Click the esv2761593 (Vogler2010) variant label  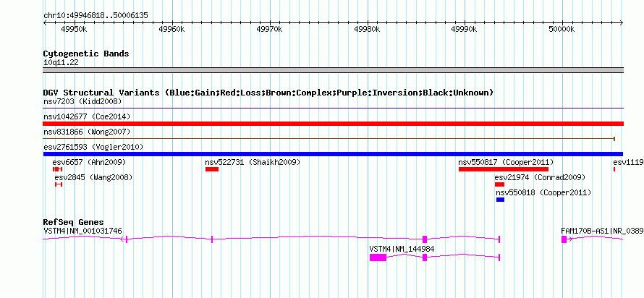point(93,147)
